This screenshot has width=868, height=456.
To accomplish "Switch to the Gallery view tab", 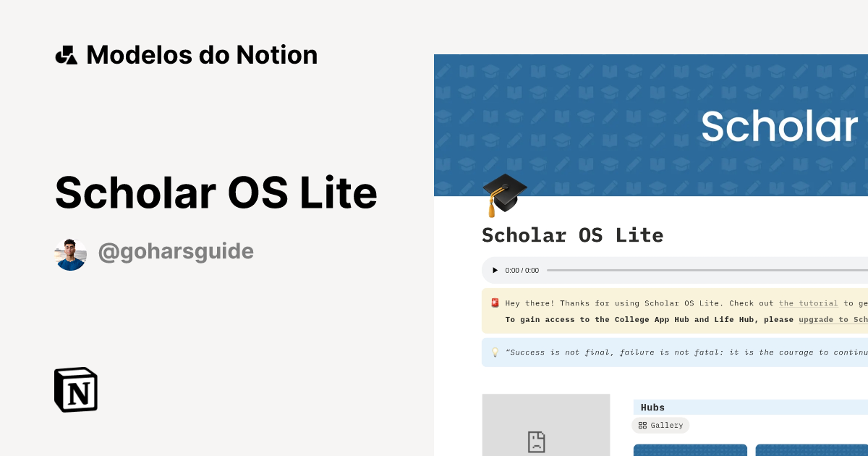I will pos(660,426).
